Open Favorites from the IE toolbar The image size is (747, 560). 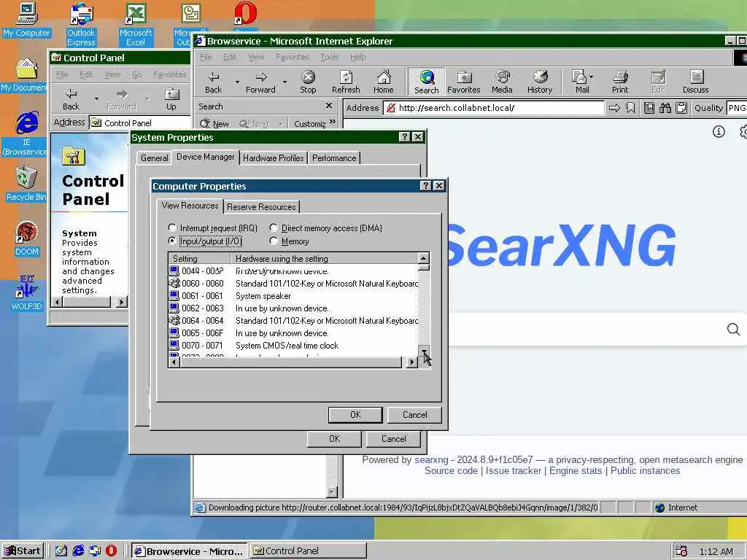pos(463,82)
